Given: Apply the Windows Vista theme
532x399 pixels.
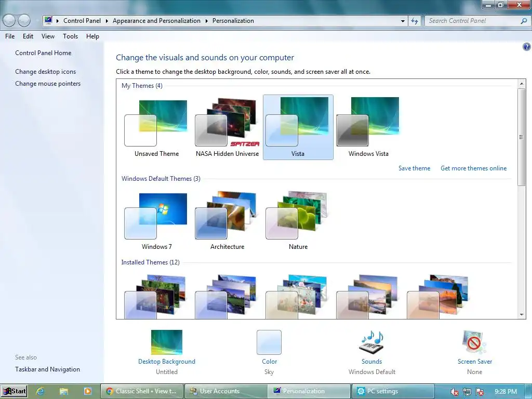Looking at the screenshot, I should tap(368, 128).
